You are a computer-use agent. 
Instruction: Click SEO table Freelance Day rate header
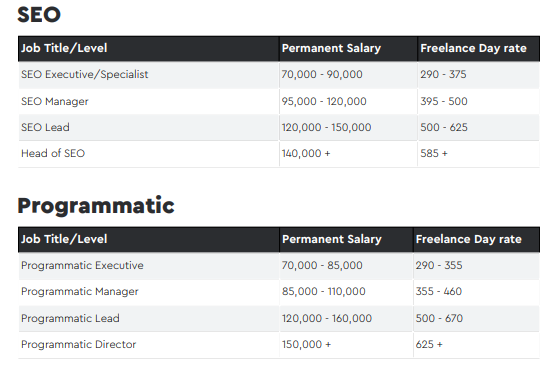[474, 48]
